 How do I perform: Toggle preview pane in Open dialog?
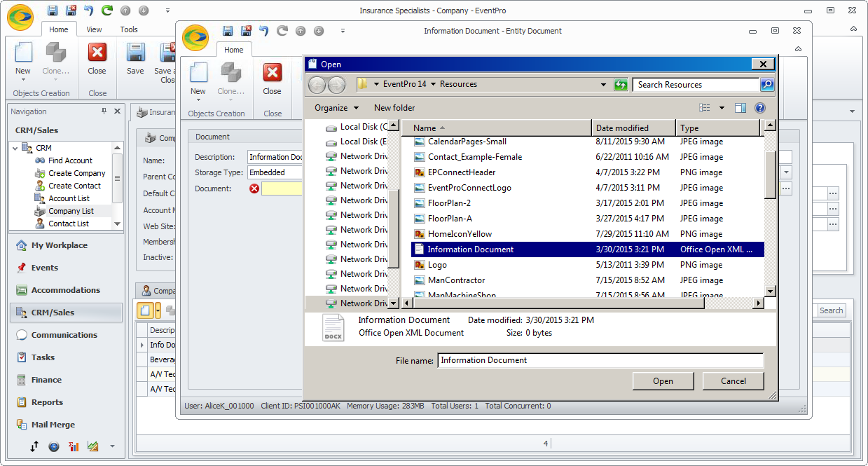point(740,108)
